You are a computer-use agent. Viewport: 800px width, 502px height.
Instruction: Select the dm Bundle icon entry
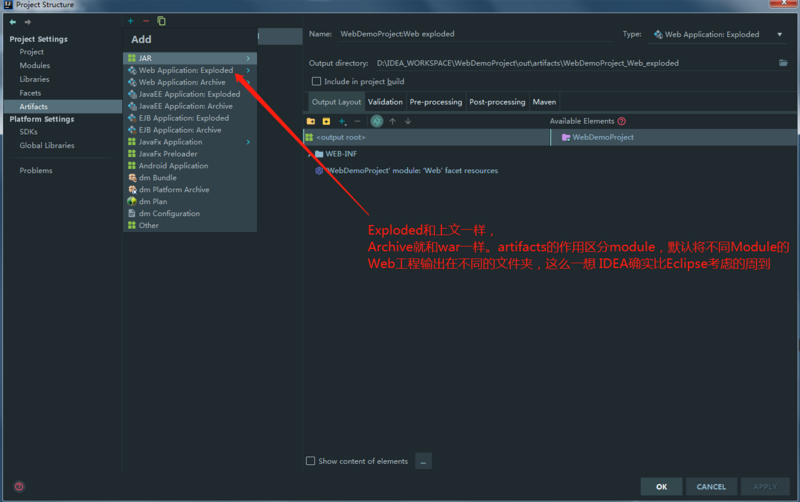[x=132, y=178]
